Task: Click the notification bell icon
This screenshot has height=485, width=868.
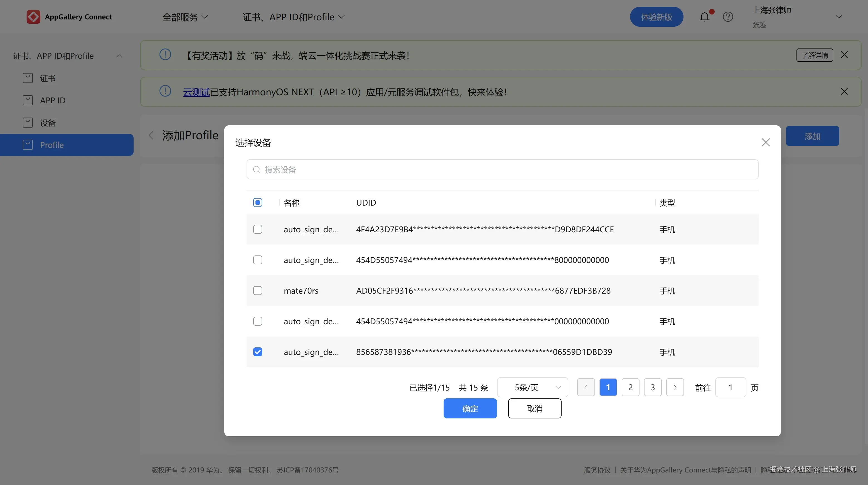Action: 704,17
